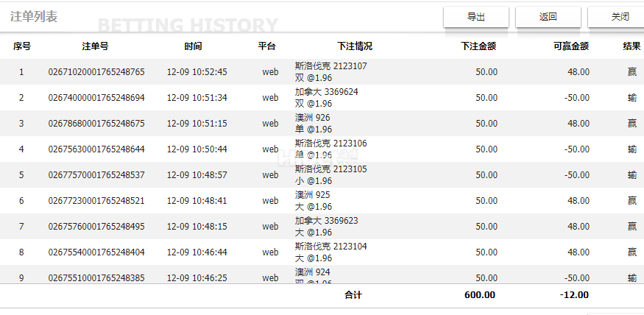Click the 输 result for slip 02675630001765248644
This screenshot has width=644, height=315.
[x=632, y=149]
